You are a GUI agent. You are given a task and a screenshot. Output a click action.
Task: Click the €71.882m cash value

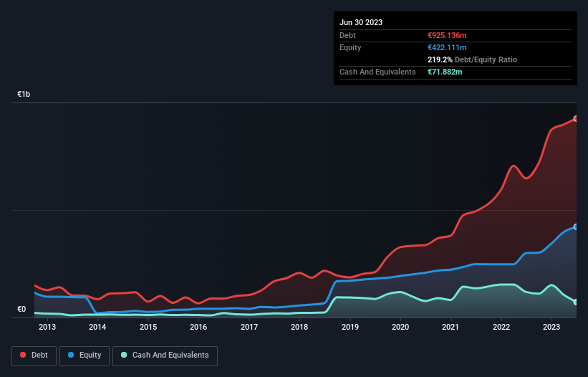pyautogui.click(x=445, y=72)
